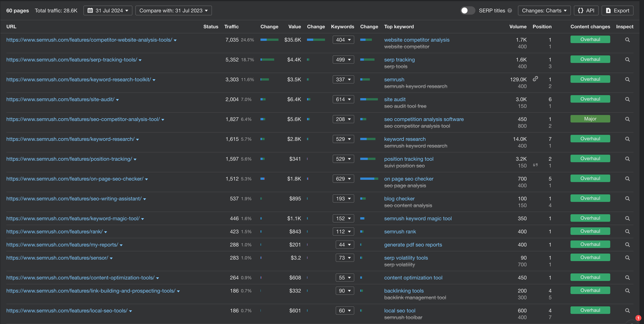The height and width of the screenshot is (324, 644).
Task: Open the keyword-research-toolkit URL link
Action: tap(79, 79)
